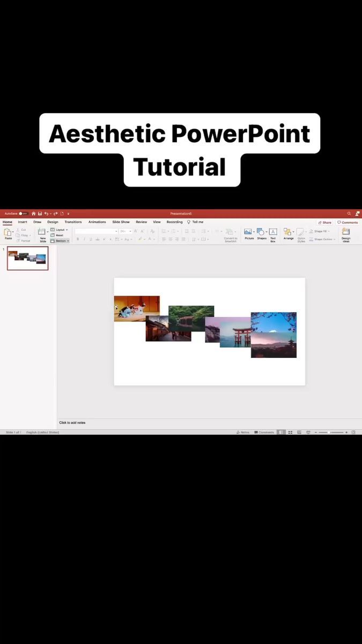Toggle the AutoSave switch
This screenshot has height=644, width=362.
[24, 214]
